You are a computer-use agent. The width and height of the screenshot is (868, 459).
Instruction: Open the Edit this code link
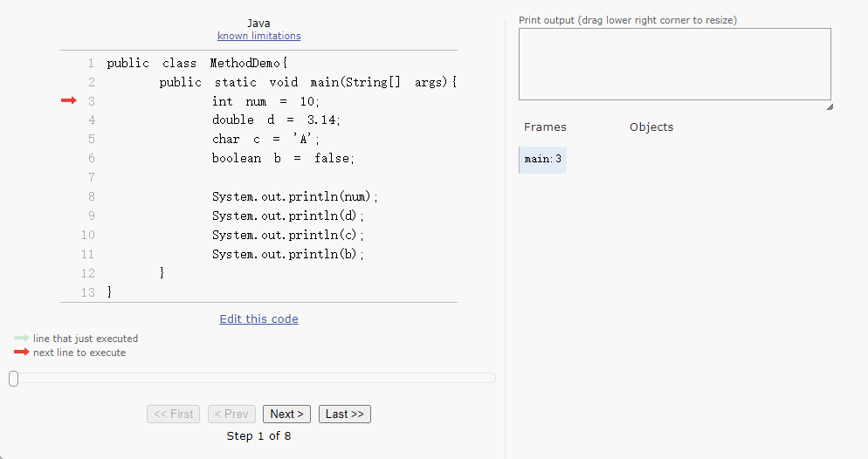(x=258, y=319)
